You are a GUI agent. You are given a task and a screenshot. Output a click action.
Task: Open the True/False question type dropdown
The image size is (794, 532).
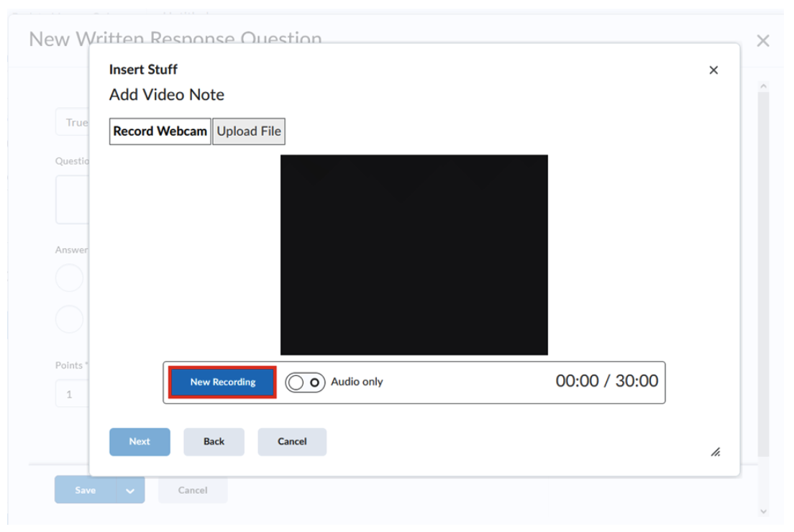click(x=72, y=122)
